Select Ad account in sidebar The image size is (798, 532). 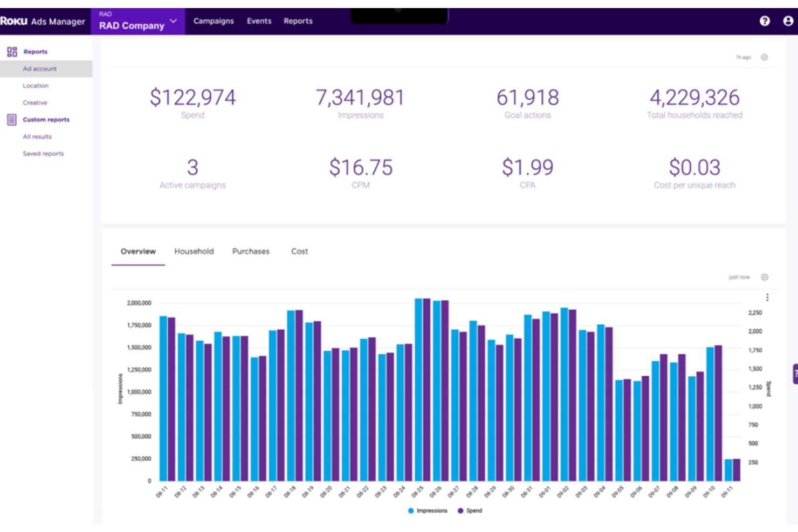46,68
